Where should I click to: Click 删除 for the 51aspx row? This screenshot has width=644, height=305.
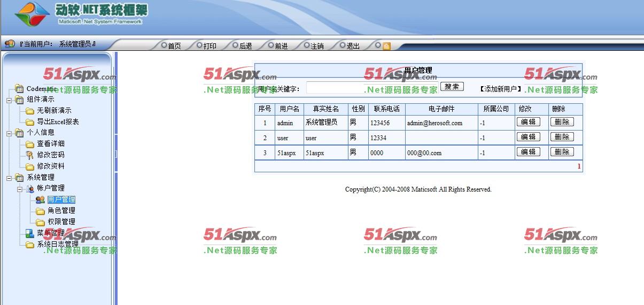coord(562,152)
